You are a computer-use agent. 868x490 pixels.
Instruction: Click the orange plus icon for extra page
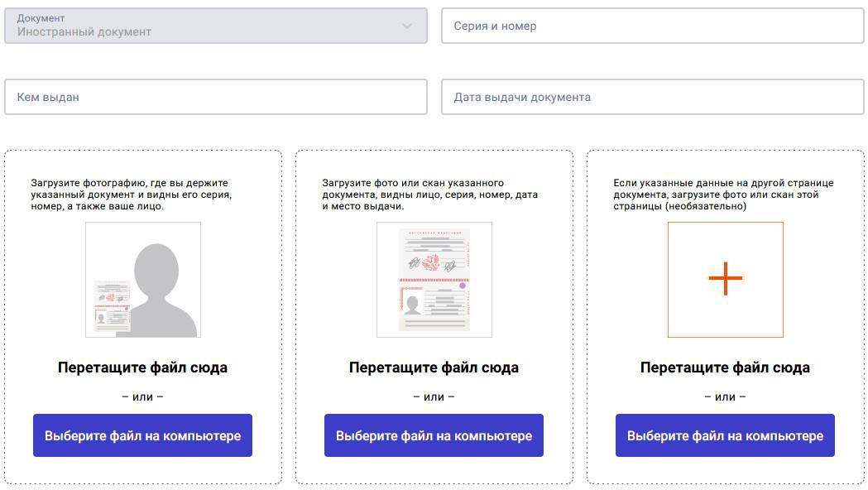coord(725,278)
